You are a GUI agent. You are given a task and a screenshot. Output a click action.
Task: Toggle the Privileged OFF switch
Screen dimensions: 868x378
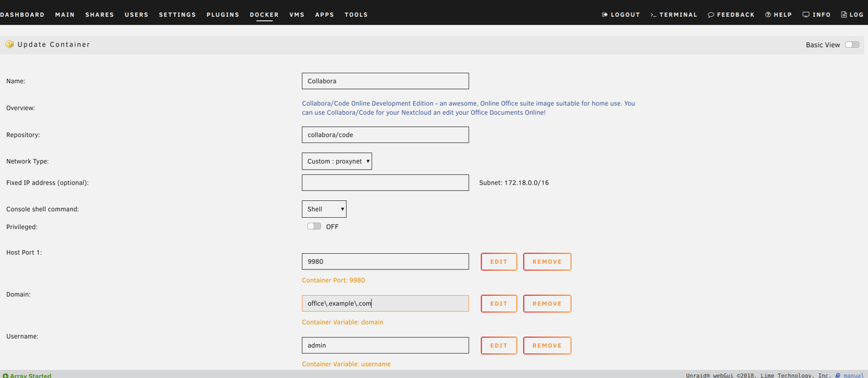click(314, 227)
